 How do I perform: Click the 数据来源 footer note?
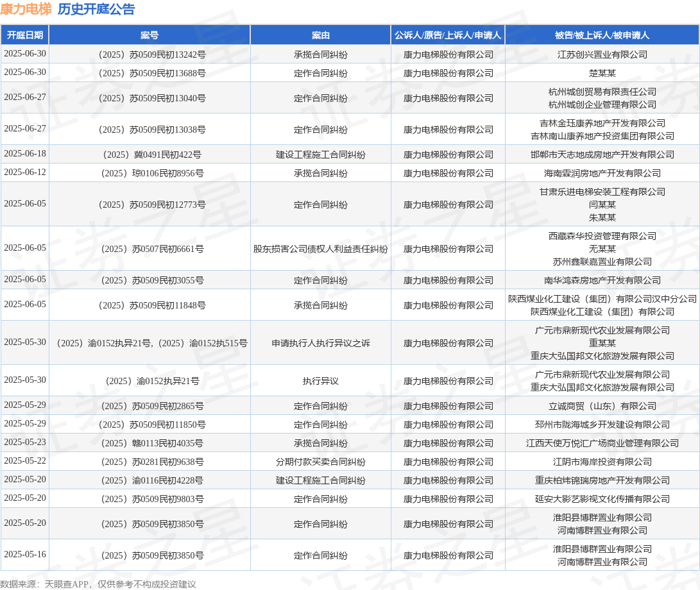coord(98,584)
